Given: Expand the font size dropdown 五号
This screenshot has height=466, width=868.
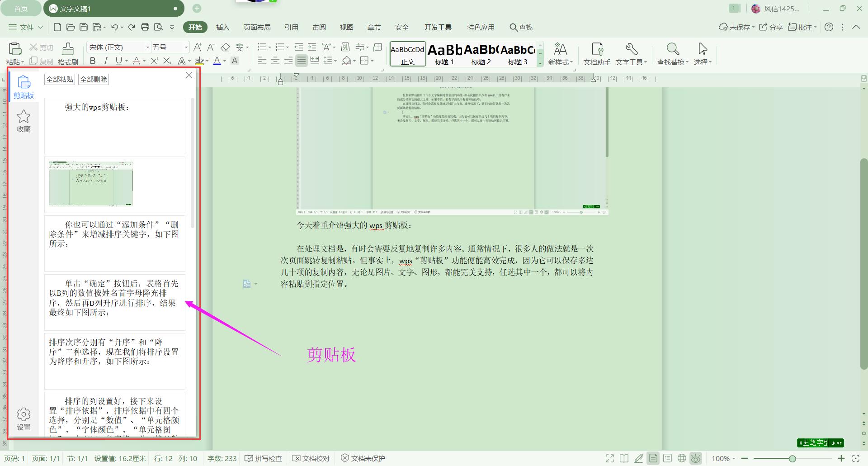Looking at the screenshot, I should coord(186,48).
